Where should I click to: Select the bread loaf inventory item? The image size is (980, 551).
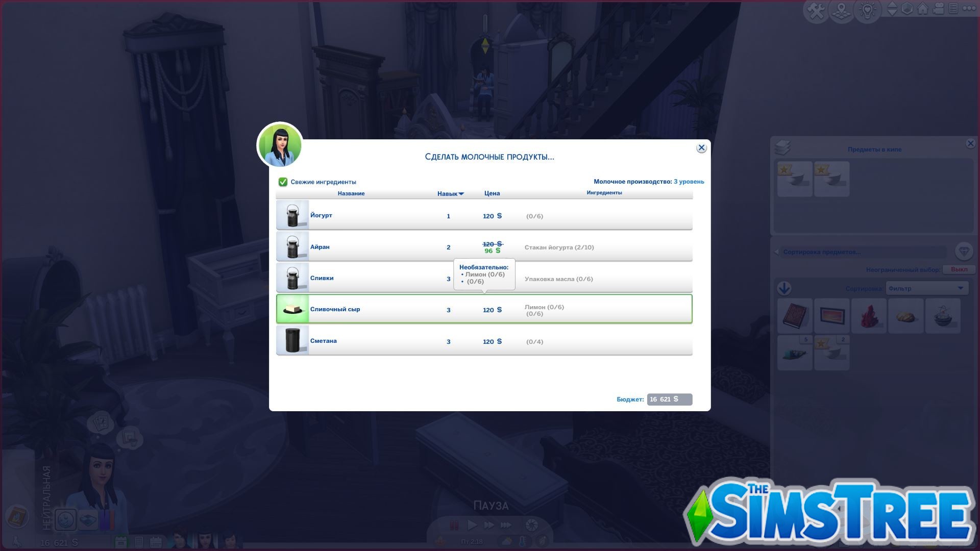click(906, 316)
